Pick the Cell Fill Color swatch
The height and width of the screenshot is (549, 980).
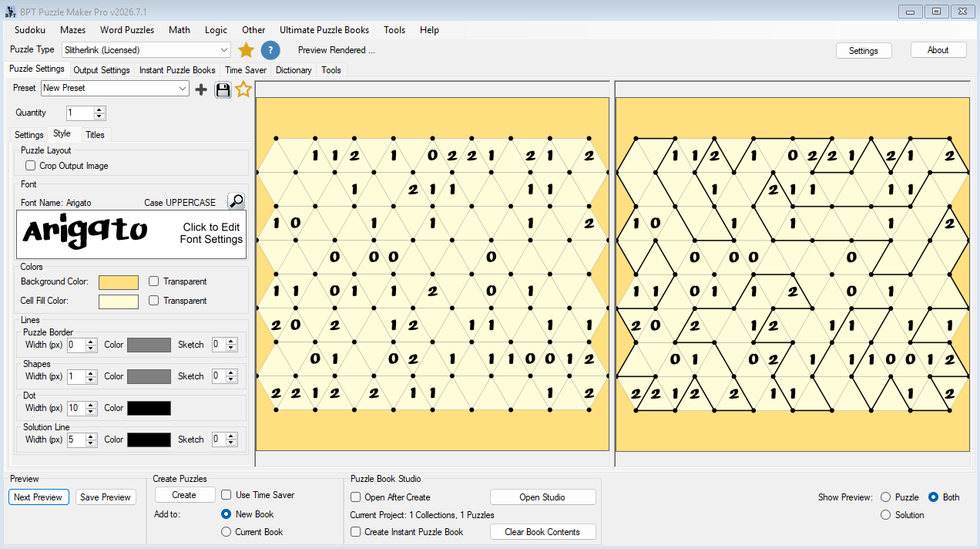pos(119,301)
